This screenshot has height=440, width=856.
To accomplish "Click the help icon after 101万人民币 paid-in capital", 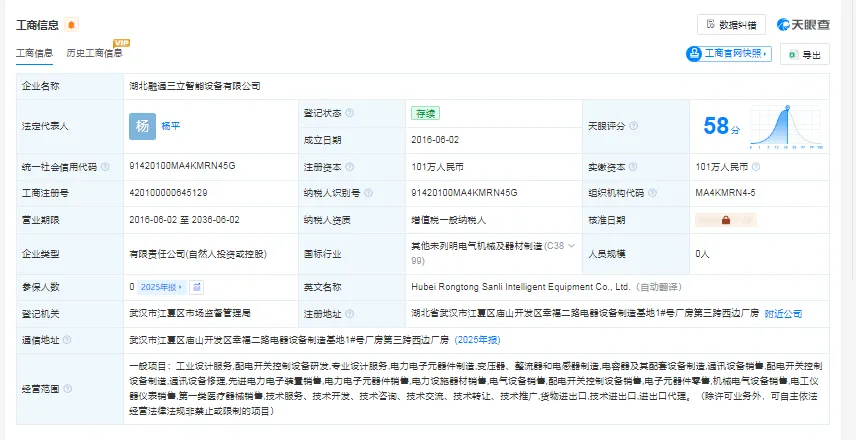I will 756,167.
